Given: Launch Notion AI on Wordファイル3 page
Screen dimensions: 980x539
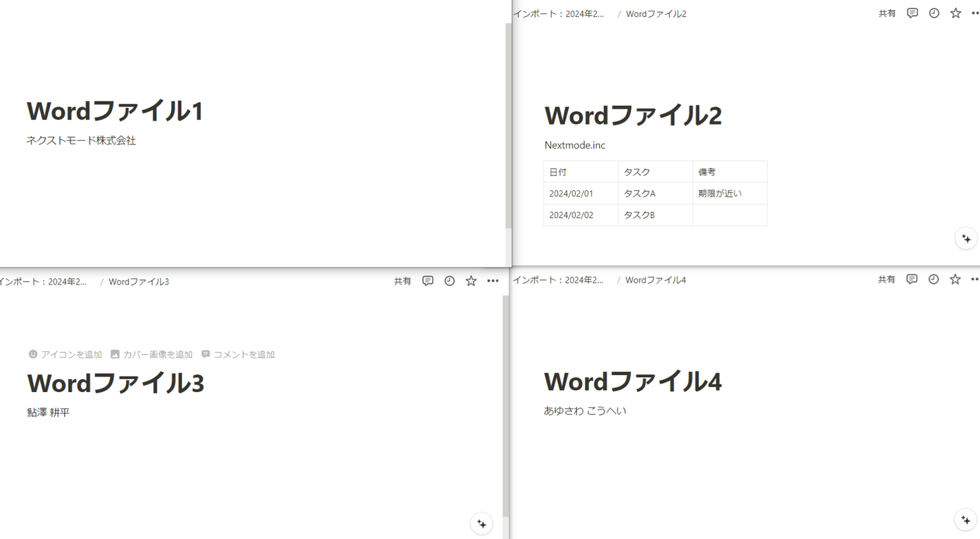Looking at the screenshot, I should tap(481, 523).
